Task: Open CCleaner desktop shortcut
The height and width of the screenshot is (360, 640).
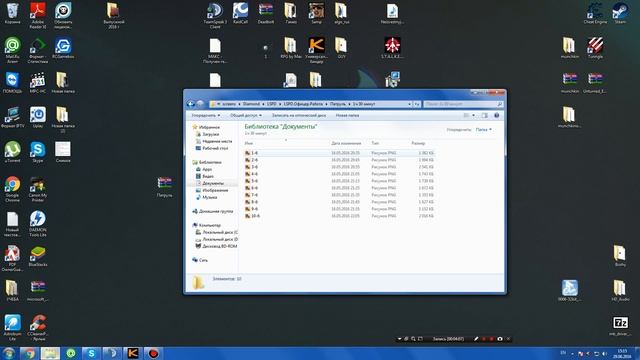Action: click(x=38, y=327)
